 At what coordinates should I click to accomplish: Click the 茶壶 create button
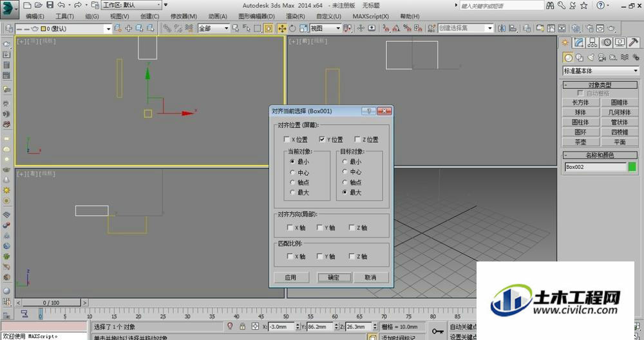(580, 142)
